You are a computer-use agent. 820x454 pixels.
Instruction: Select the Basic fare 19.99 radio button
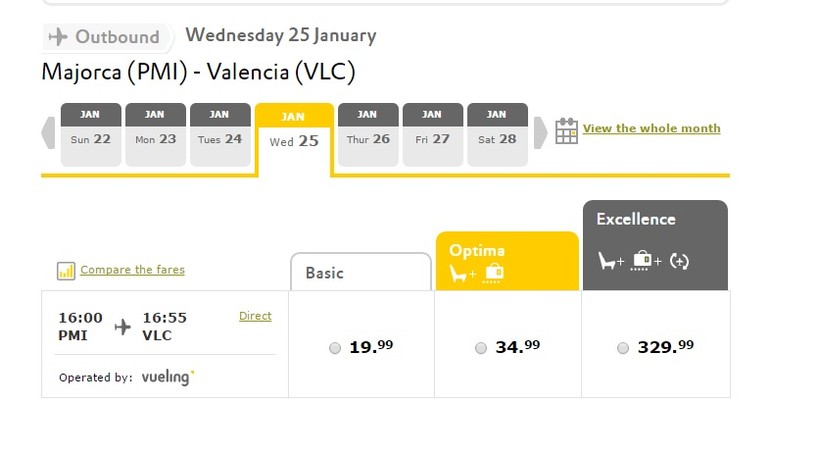click(335, 348)
